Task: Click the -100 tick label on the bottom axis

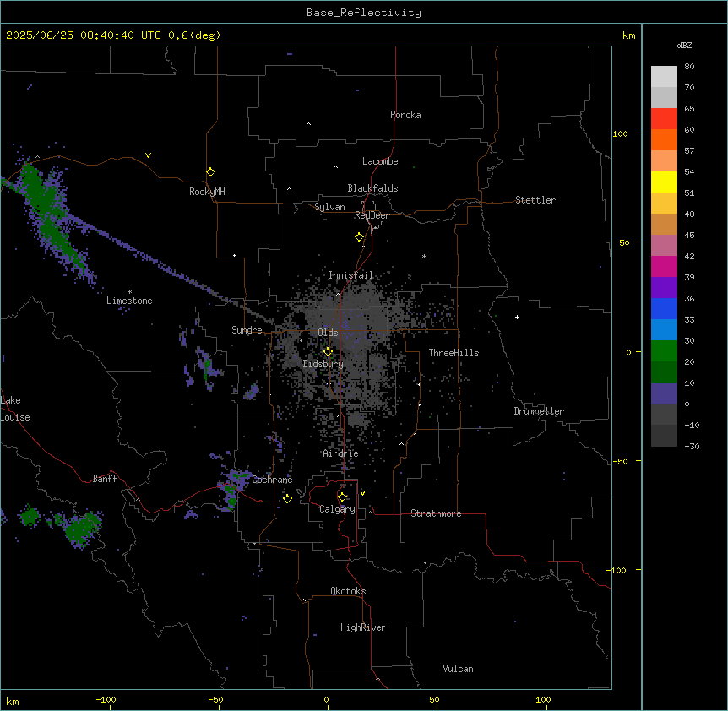Action: pos(106,699)
